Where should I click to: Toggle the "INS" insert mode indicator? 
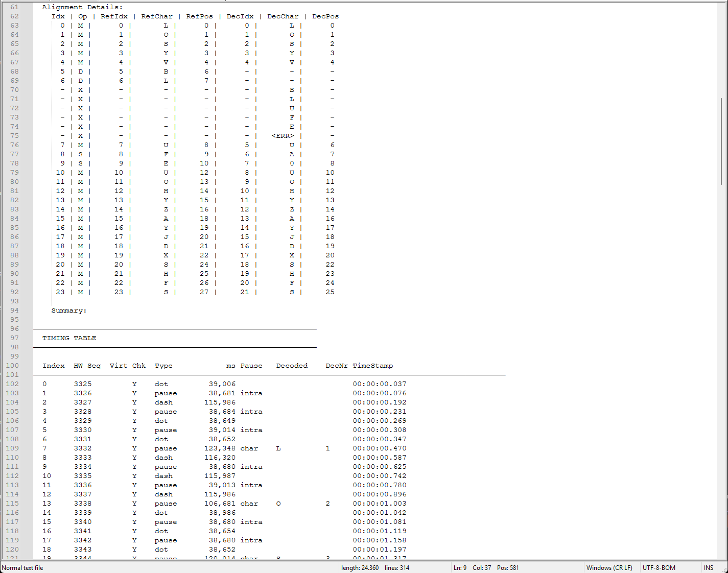(709, 568)
